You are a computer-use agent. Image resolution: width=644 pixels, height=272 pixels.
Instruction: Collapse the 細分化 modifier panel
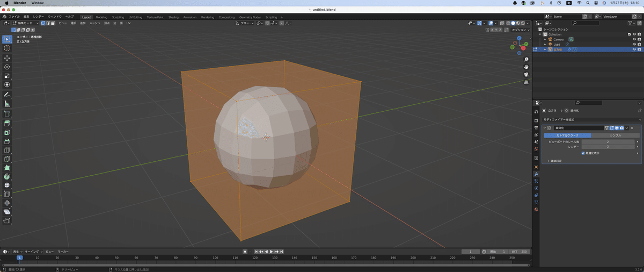coord(545,128)
